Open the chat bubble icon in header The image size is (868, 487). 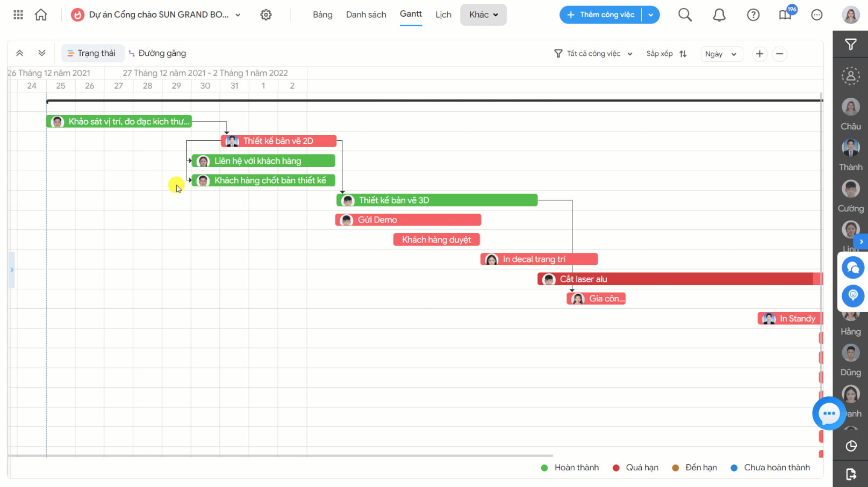(817, 15)
